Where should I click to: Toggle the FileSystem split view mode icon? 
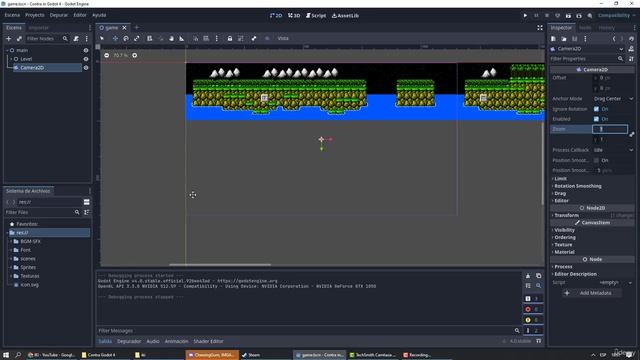click(87, 202)
